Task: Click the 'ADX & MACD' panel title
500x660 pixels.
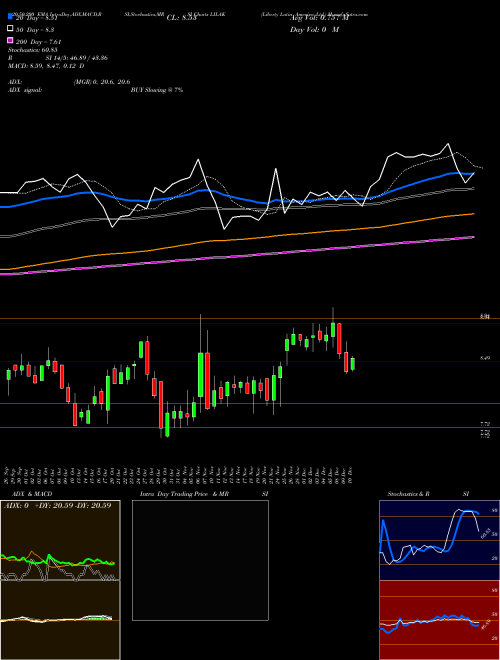Action: [x=32, y=494]
